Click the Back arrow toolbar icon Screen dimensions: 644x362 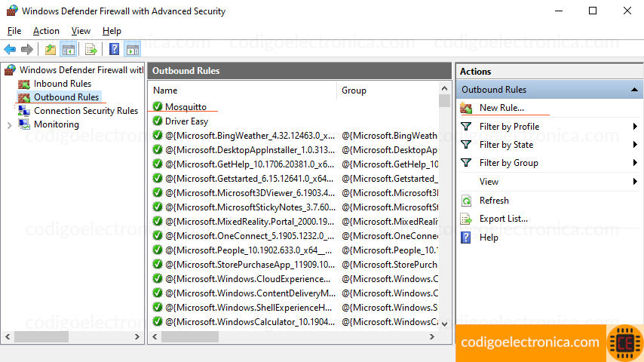(10, 50)
